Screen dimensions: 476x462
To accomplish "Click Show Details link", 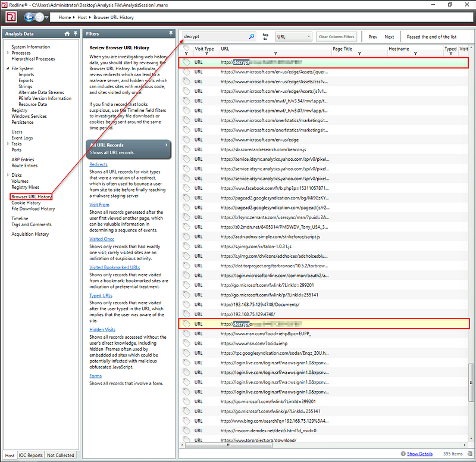I will (x=419, y=454).
